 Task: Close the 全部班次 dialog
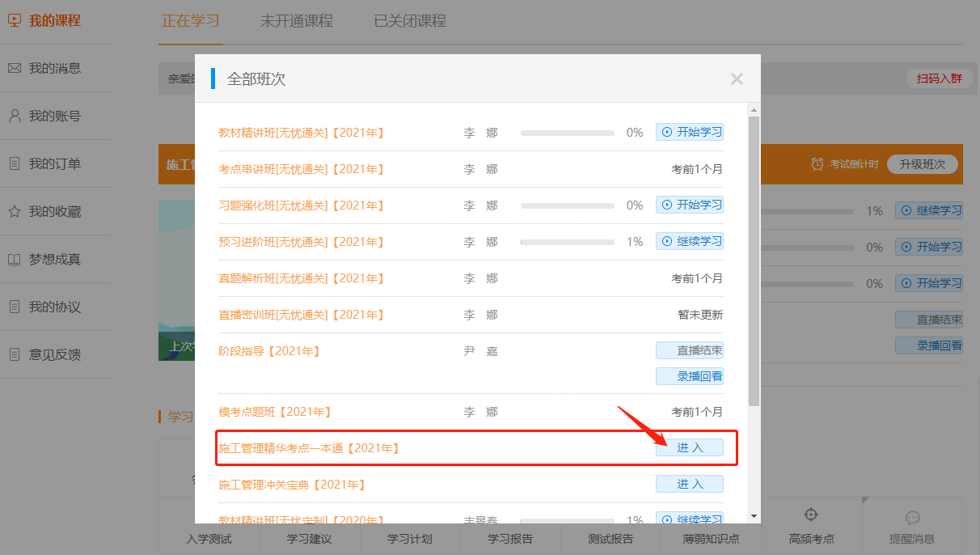(x=736, y=78)
